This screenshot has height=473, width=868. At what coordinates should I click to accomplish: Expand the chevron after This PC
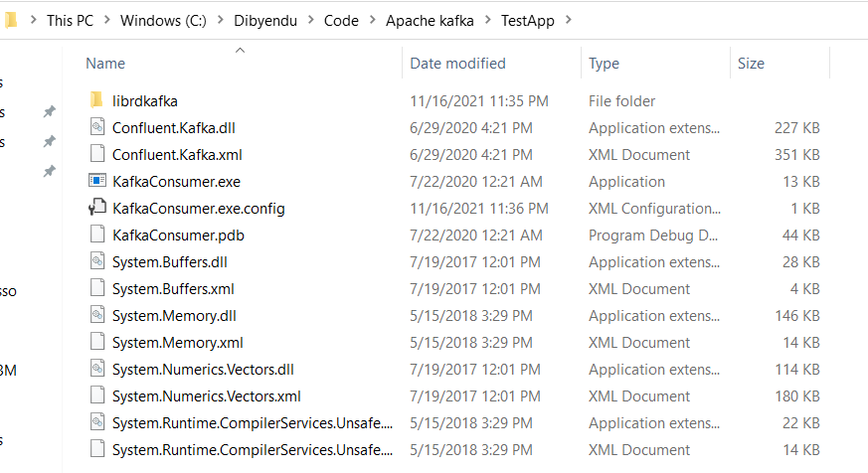click(107, 21)
